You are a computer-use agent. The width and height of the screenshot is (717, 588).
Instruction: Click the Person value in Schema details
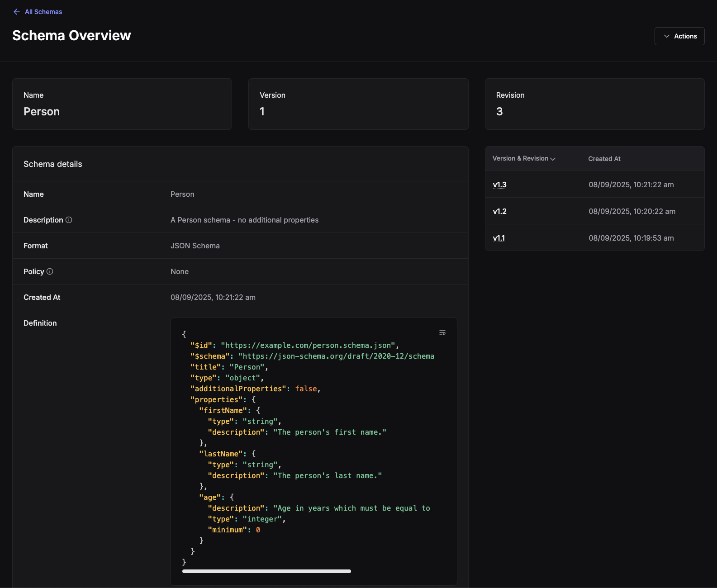[182, 194]
